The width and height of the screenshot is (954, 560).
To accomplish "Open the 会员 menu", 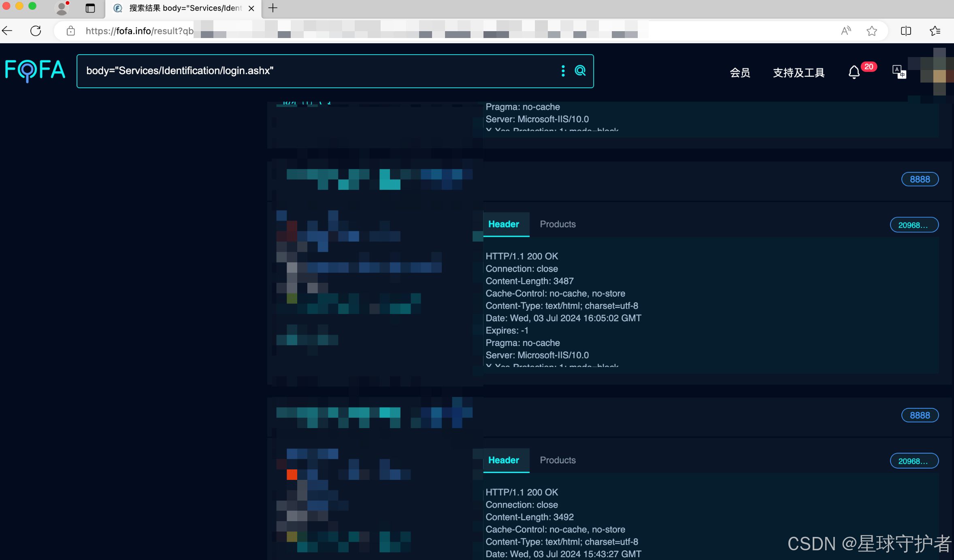I will [740, 73].
